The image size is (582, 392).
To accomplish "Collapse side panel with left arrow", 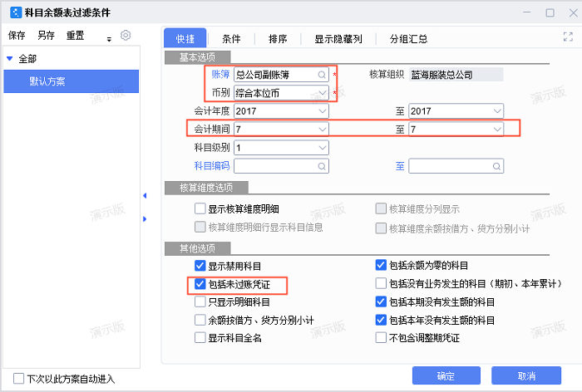I will [x=145, y=196].
